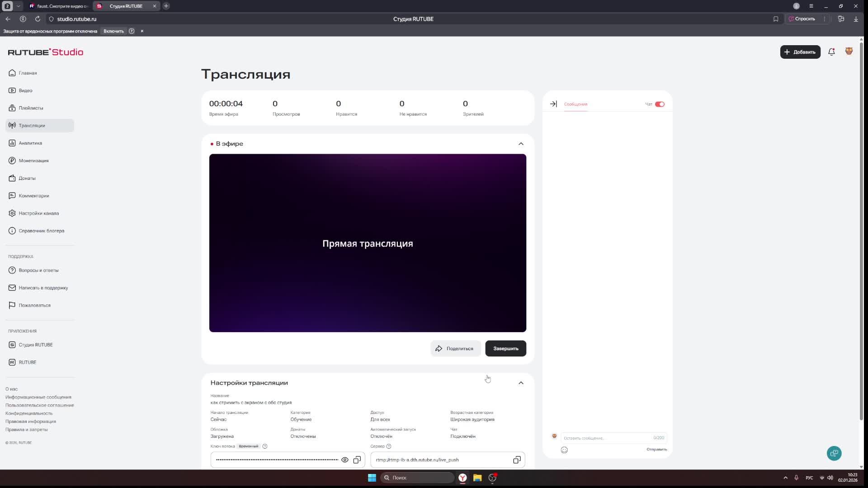
Task: Open Аналитика in the sidebar
Action: click(x=30, y=143)
